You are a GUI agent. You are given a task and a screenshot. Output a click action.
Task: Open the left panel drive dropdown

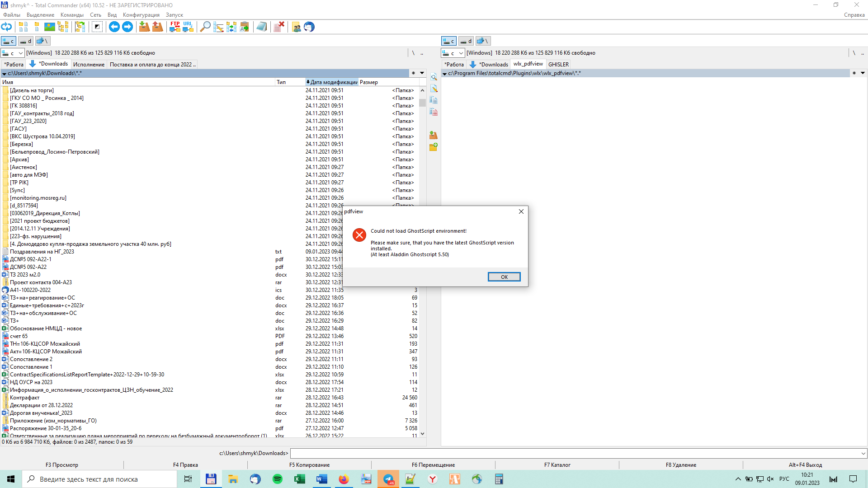tap(21, 53)
